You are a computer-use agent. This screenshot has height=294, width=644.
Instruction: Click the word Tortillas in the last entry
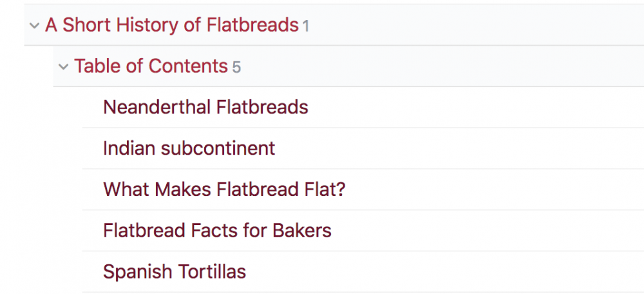[212, 271]
